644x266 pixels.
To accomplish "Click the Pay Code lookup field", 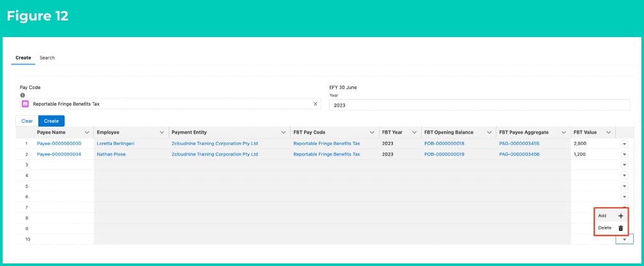I will [x=170, y=104].
